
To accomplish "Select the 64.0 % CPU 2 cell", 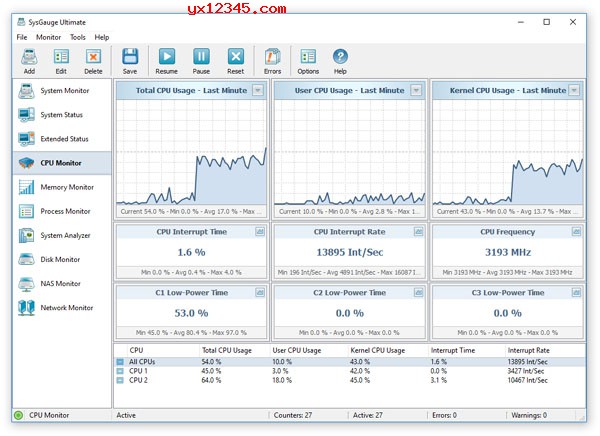I will point(211,380).
